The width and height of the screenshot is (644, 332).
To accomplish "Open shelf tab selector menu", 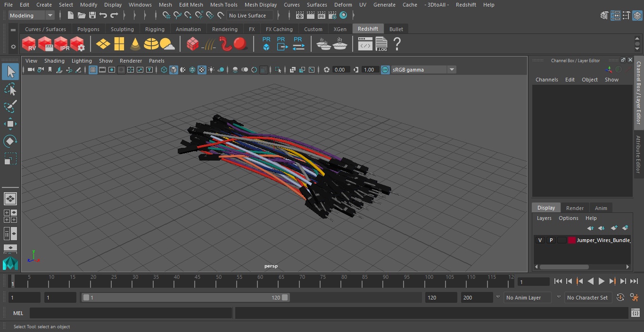I will 13,29.
